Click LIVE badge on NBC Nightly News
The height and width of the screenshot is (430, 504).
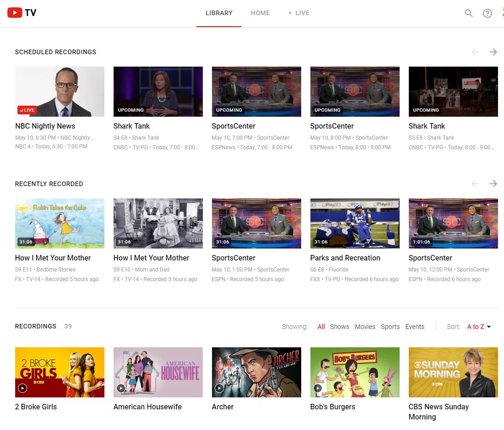(27, 110)
